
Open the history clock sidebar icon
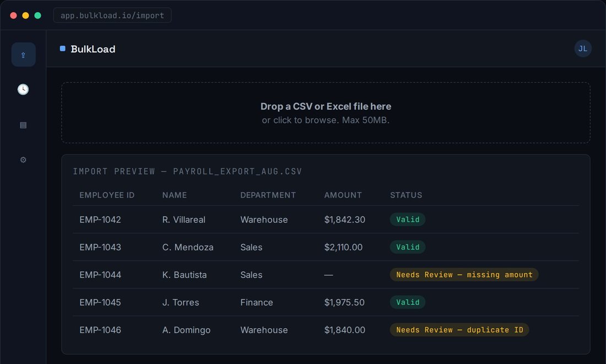pos(23,89)
